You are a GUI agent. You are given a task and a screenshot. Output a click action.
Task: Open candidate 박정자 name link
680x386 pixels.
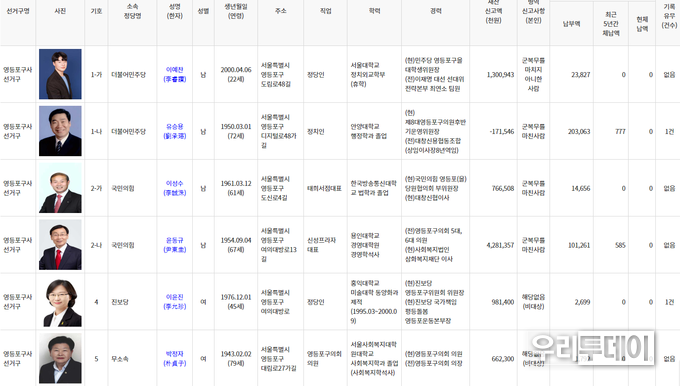[x=175, y=358]
